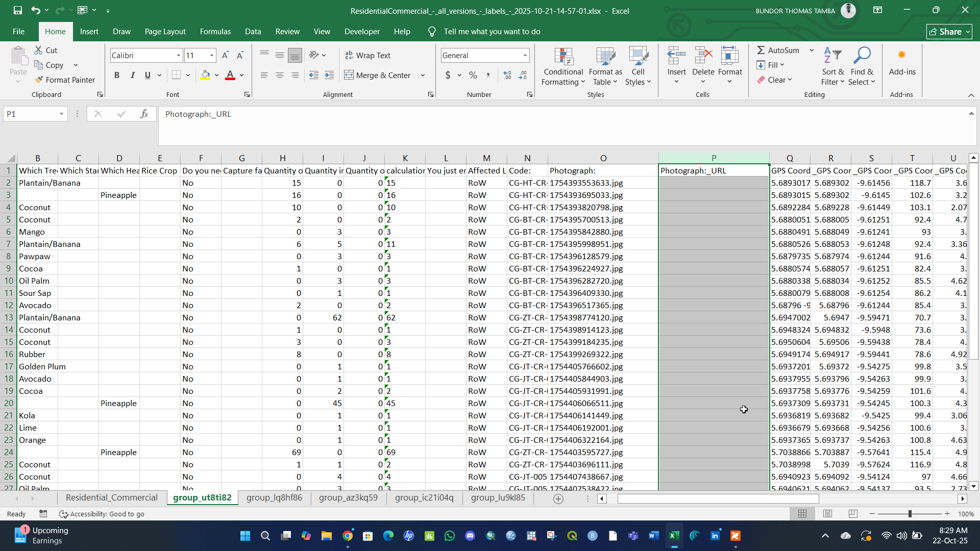Toggle Bold formatting
This screenshot has width=980, height=551.
coord(117,75)
